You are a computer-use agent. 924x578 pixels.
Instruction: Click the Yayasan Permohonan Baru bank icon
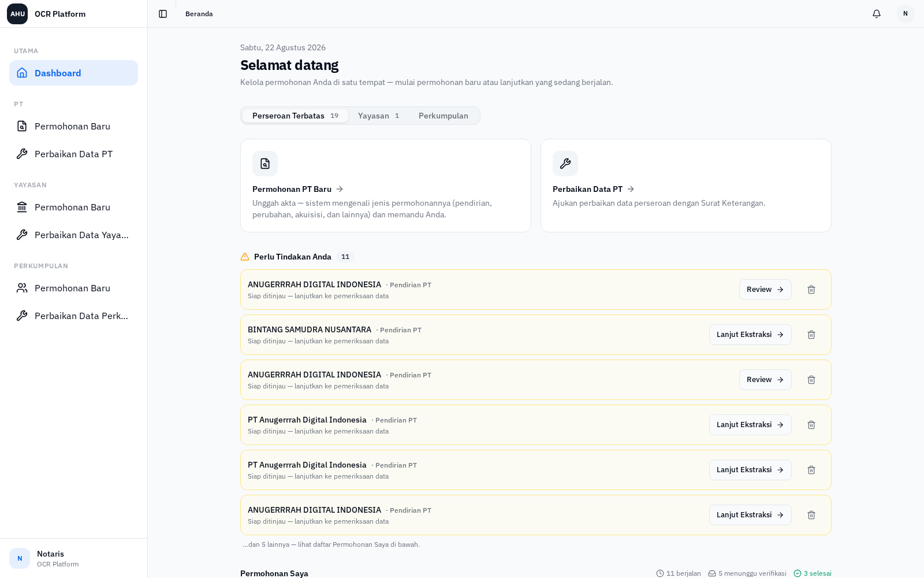22,207
